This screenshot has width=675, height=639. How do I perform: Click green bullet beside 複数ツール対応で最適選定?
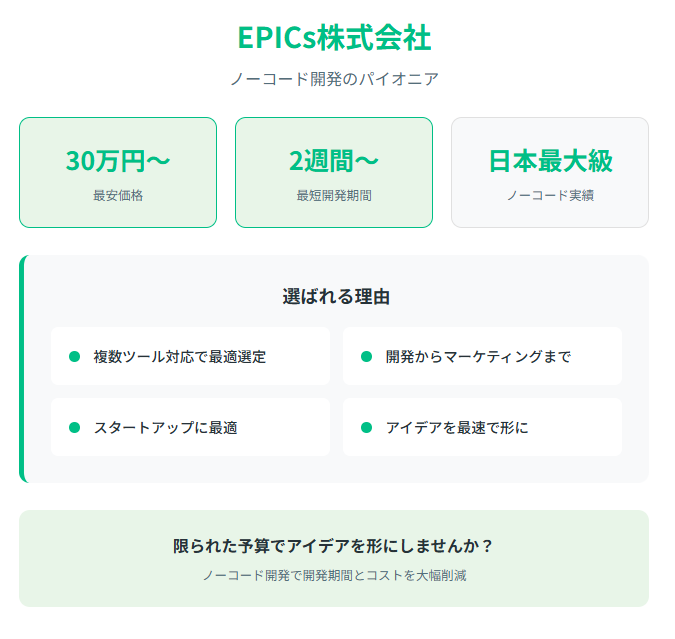(74, 357)
